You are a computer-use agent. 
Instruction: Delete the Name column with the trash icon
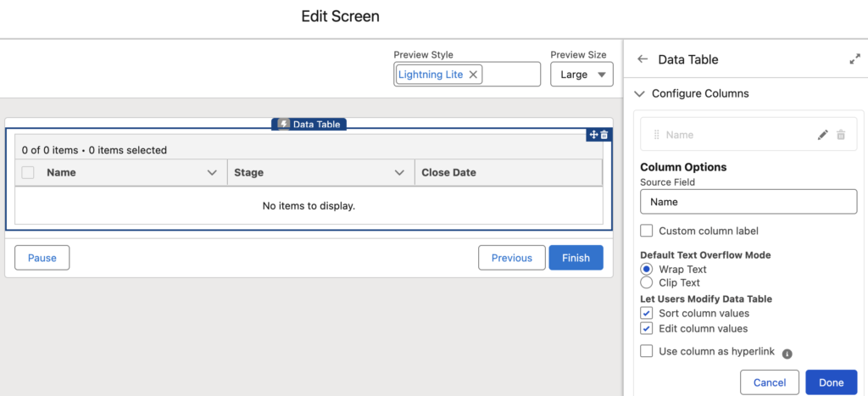pyautogui.click(x=841, y=135)
